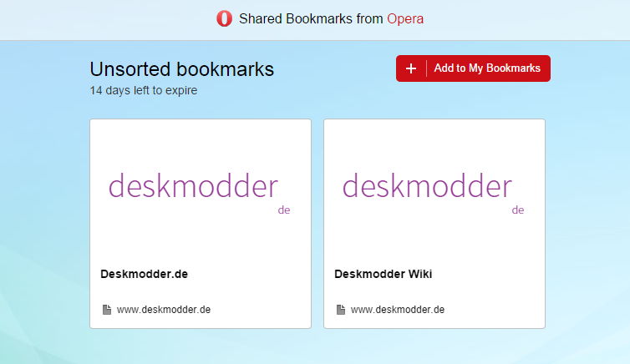Open the red Opera link in header

405,19
